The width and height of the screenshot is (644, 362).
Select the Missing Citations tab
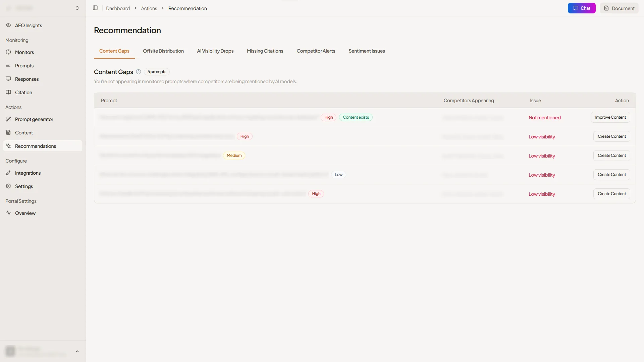coord(265,51)
